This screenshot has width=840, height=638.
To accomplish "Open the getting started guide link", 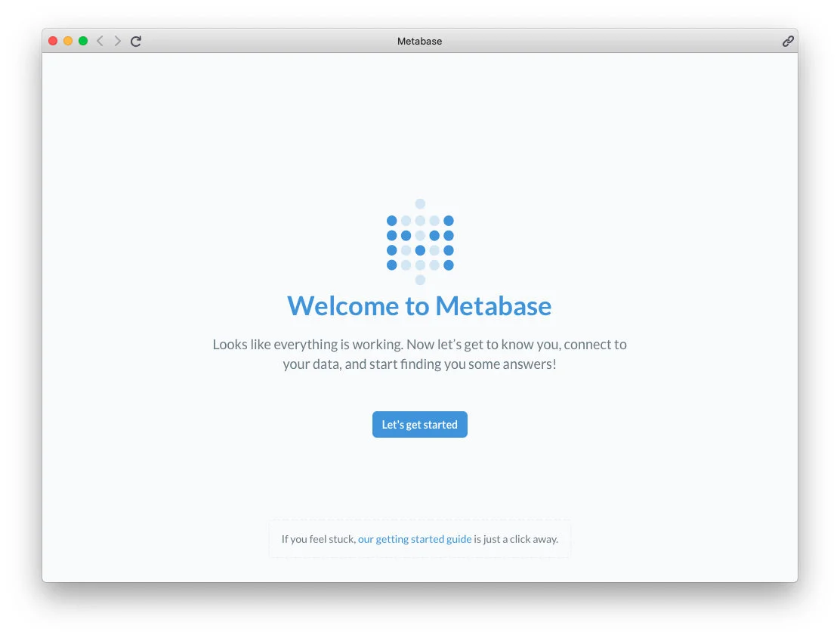I will click(x=415, y=539).
